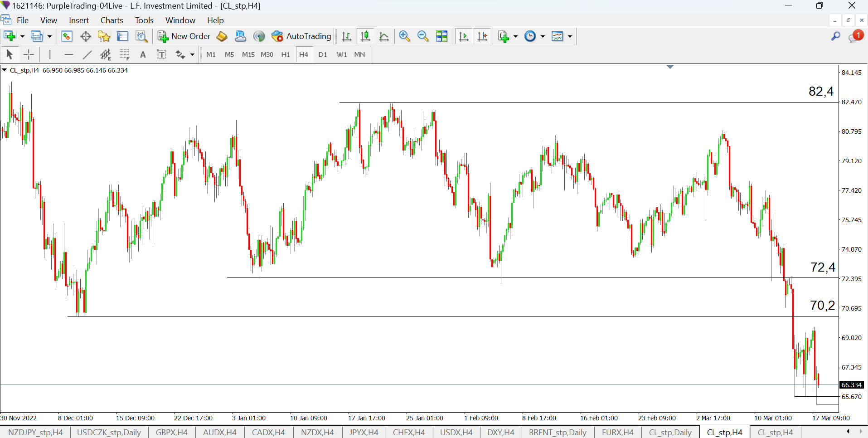
Task: Select the Cursor arrow tool
Action: 10,55
